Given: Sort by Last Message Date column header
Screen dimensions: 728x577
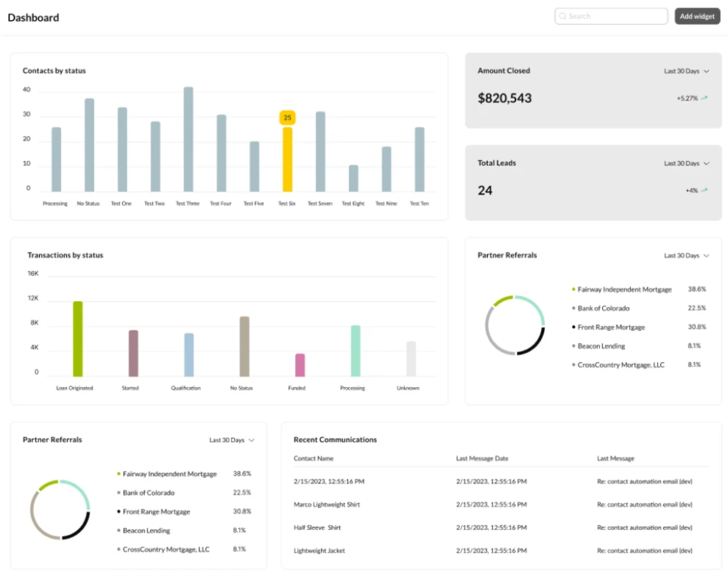Looking at the screenshot, I should point(482,458).
